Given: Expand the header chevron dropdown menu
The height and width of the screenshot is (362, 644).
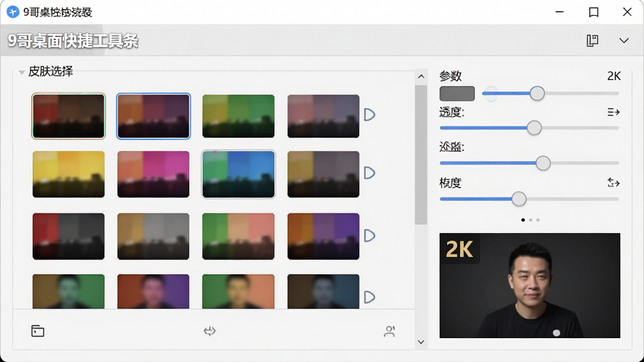Looking at the screenshot, I should (x=624, y=40).
